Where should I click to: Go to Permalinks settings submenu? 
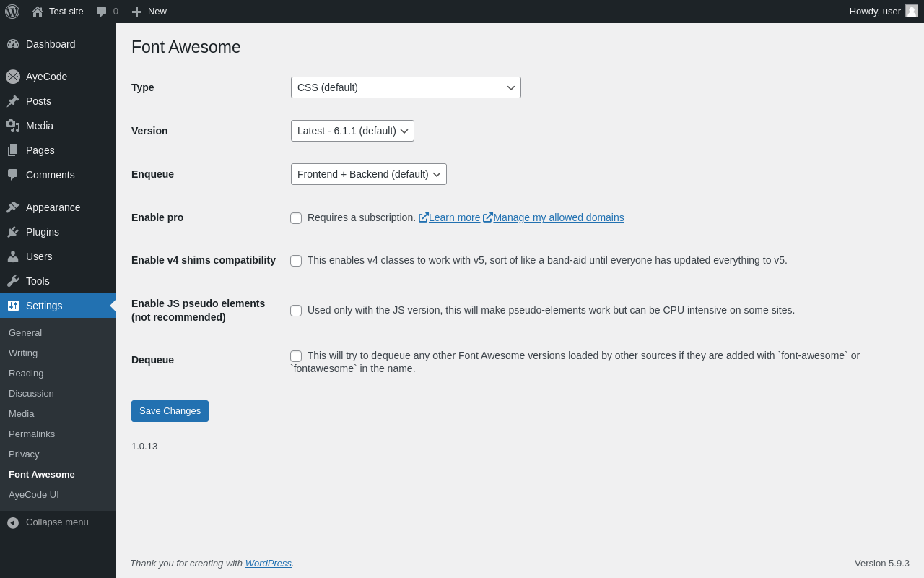(x=32, y=433)
